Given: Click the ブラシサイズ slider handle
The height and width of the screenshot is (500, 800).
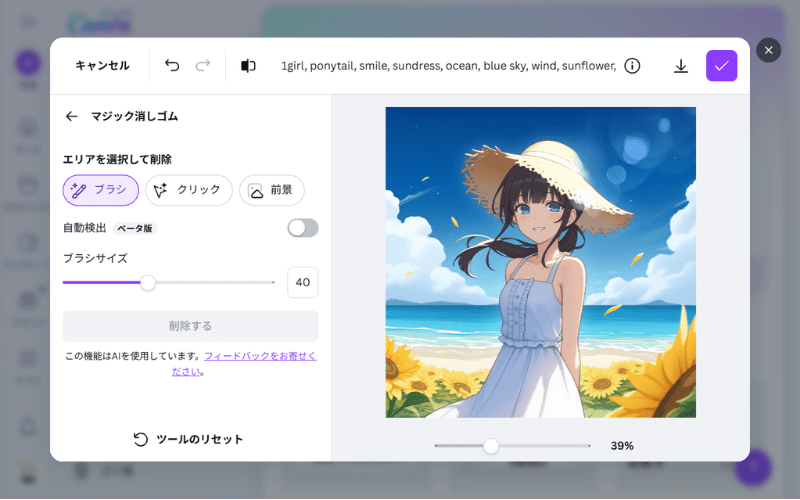Looking at the screenshot, I should coord(148,282).
